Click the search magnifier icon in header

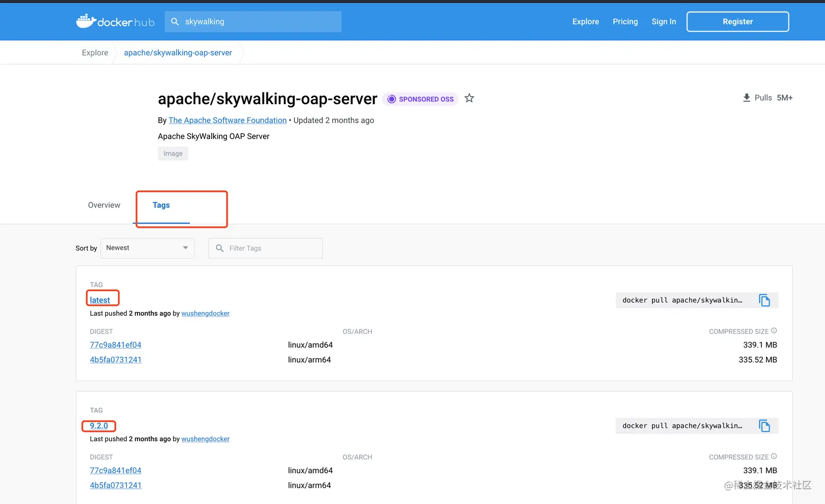pos(175,22)
